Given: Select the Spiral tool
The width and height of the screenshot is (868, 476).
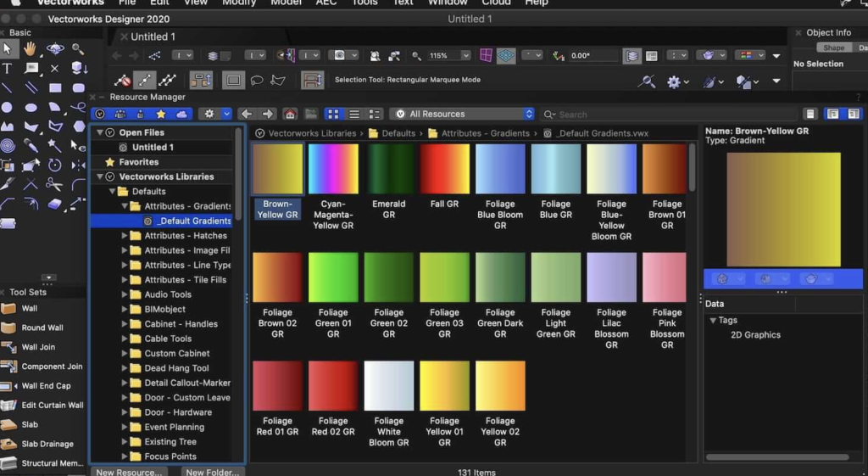Looking at the screenshot, I should click(x=7, y=146).
